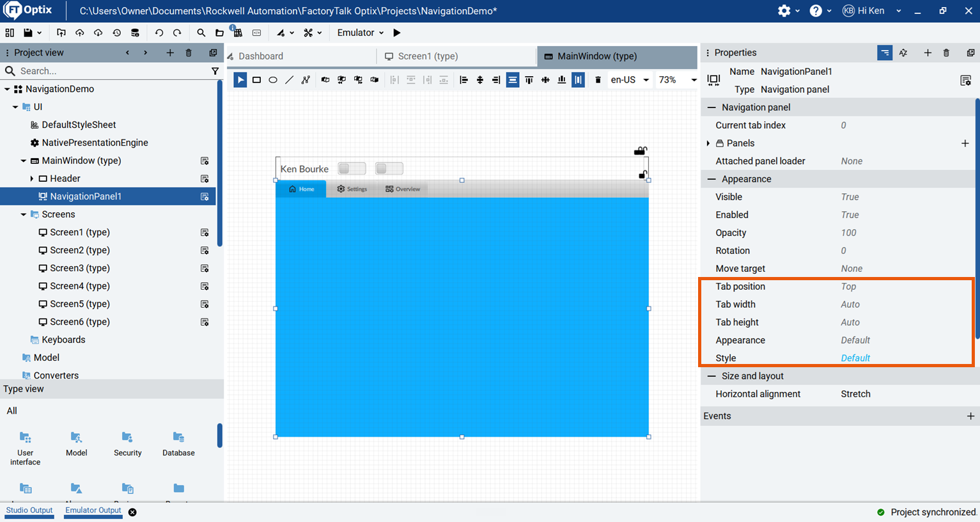Select the Ellipse drawing tool
The image size is (980, 522).
click(273, 80)
